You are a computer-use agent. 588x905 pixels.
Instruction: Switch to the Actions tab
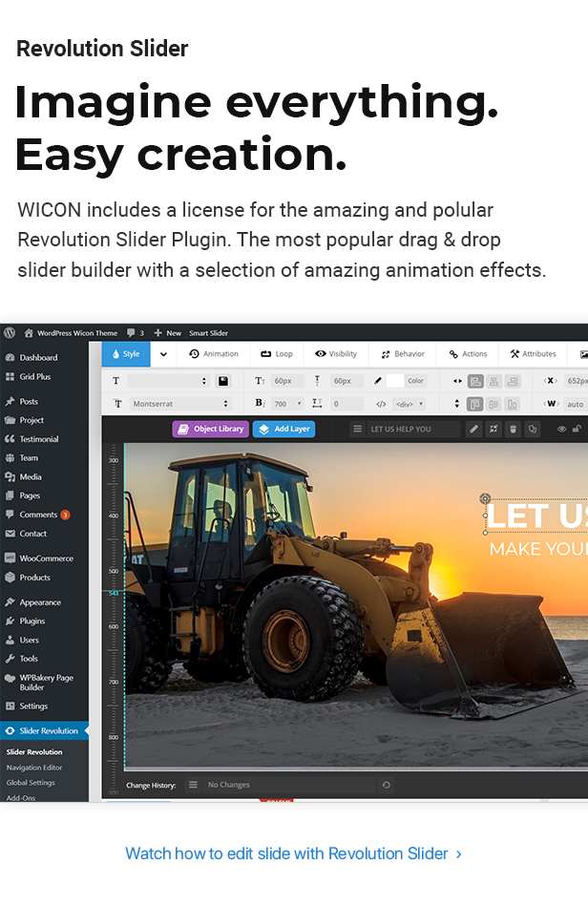pyautogui.click(x=468, y=354)
